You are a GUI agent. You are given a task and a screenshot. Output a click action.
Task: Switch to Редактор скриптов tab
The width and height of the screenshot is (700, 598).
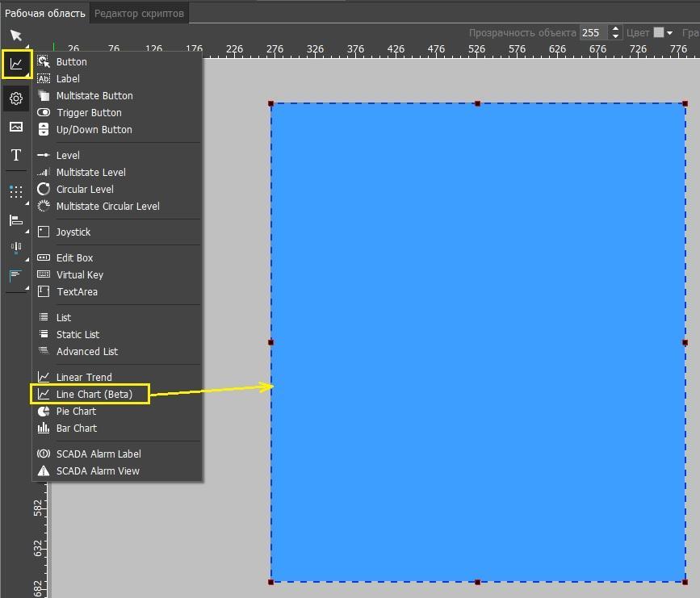tap(139, 13)
